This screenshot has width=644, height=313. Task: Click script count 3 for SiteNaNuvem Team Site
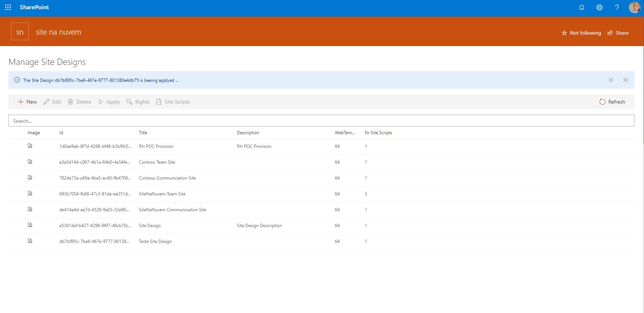pos(366,194)
